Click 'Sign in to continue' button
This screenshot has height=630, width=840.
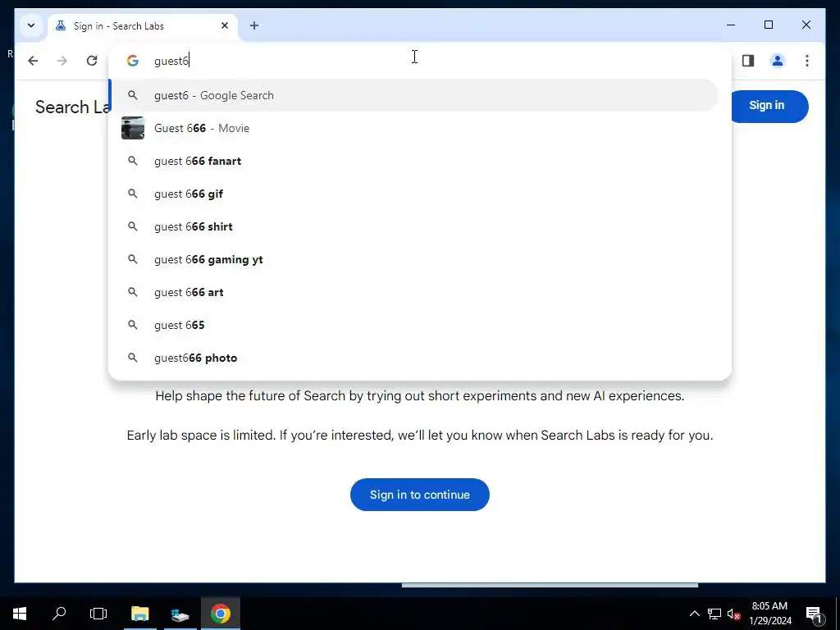tap(419, 495)
